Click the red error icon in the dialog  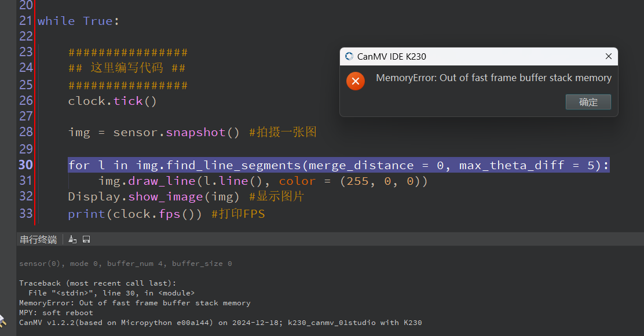coord(355,81)
